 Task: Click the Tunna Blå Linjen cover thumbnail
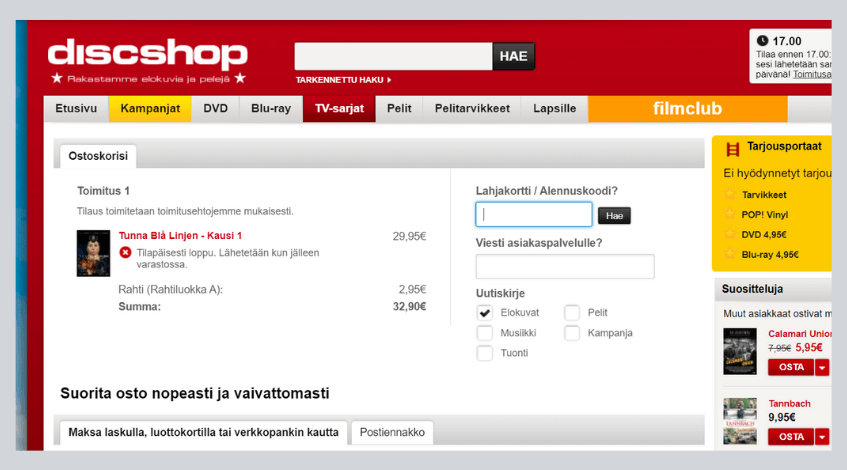93,253
